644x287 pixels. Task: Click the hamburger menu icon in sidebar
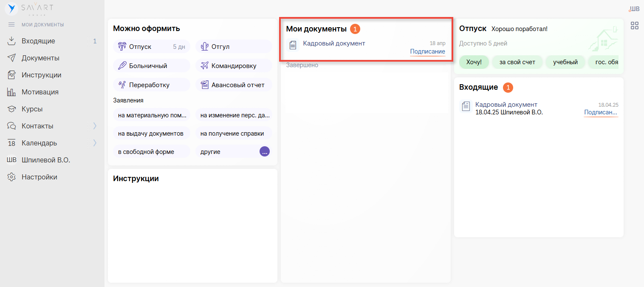(11, 25)
